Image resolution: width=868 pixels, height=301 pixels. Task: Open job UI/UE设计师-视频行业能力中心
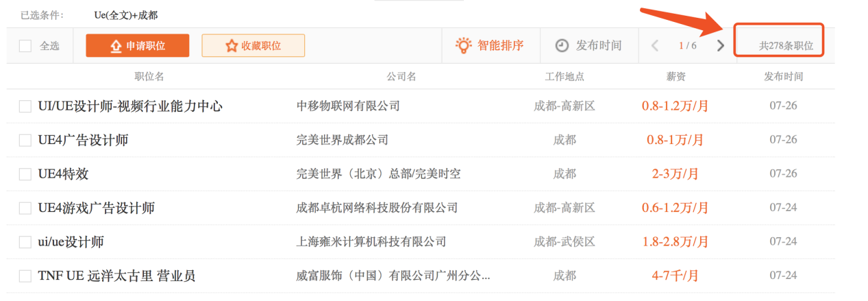[x=130, y=106]
